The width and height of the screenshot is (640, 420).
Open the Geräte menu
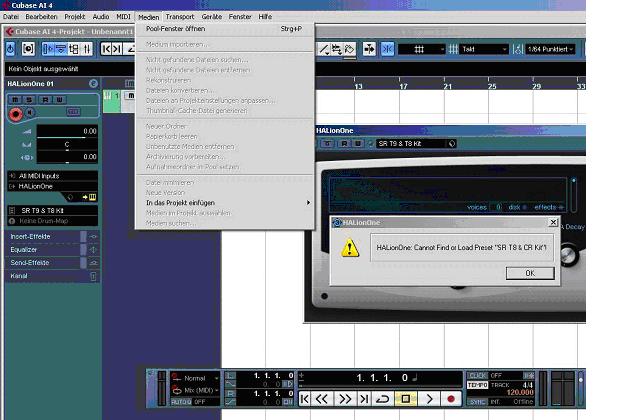(212, 17)
